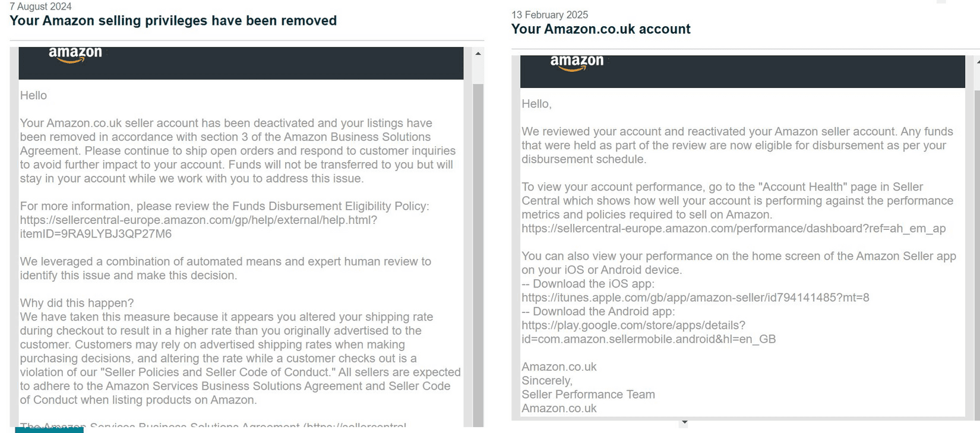Click the teal button at the bottom left corner
This screenshot has height=433, width=980.
point(49,429)
